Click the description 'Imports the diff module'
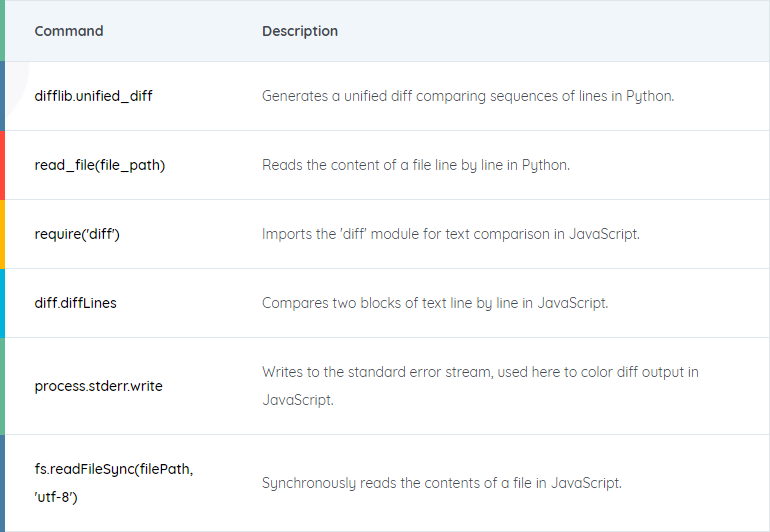The width and height of the screenshot is (770, 532). [x=451, y=234]
